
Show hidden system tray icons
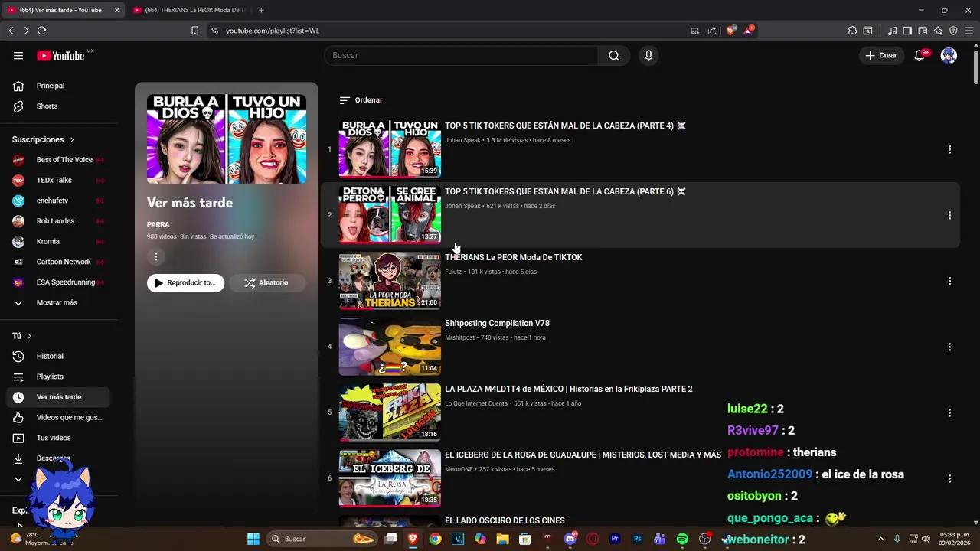pyautogui.click(x=880, y=539)
